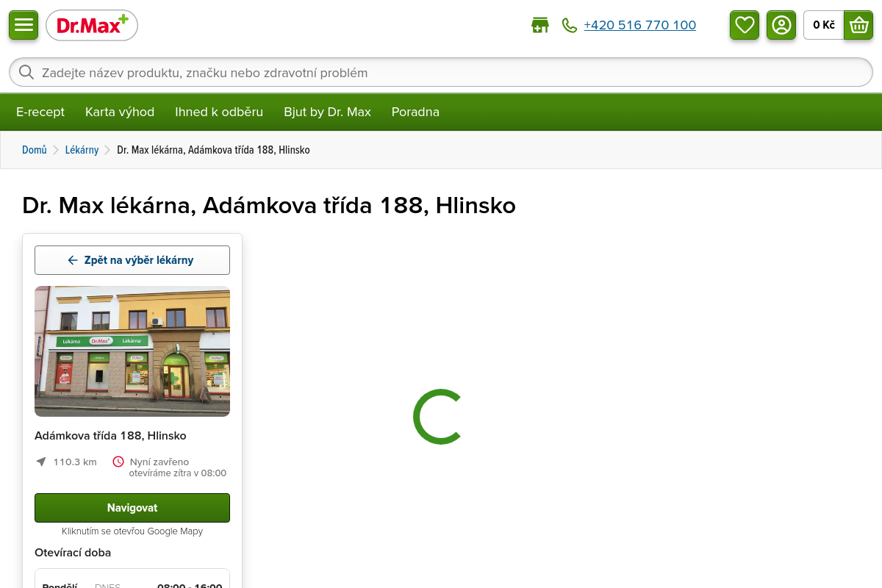Open the pharmacy storefront photo
This screenshot has height=588, width=882.
(132, 351)
